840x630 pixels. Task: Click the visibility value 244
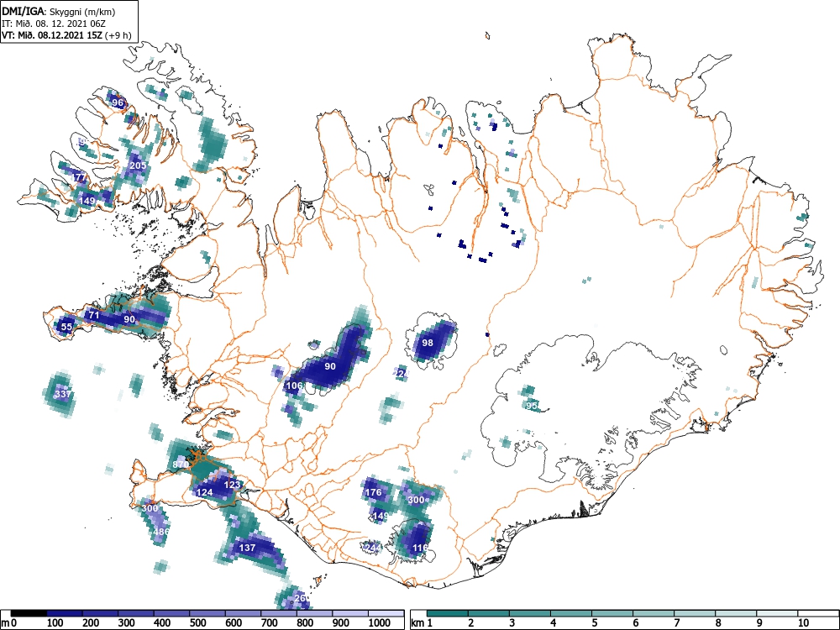point(372,547)
